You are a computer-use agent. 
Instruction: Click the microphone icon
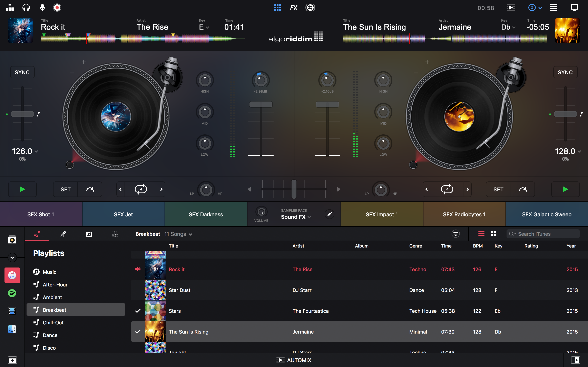click(x=42, y=8)
